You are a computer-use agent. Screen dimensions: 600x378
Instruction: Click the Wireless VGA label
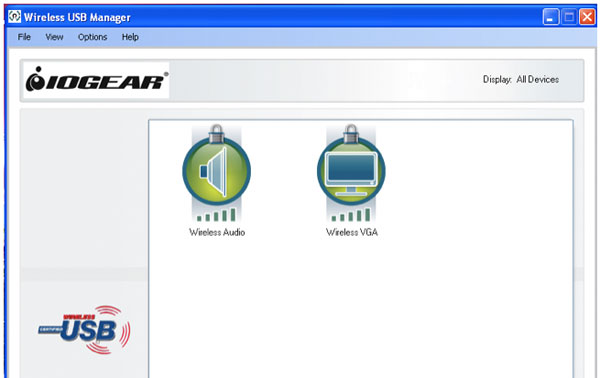352,232
